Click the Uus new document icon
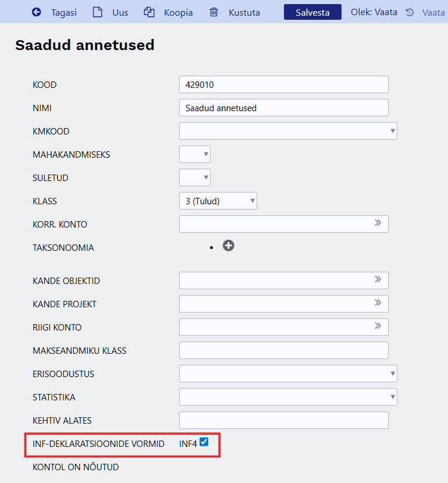The image size is (448, 483). (x=98, y=12)
